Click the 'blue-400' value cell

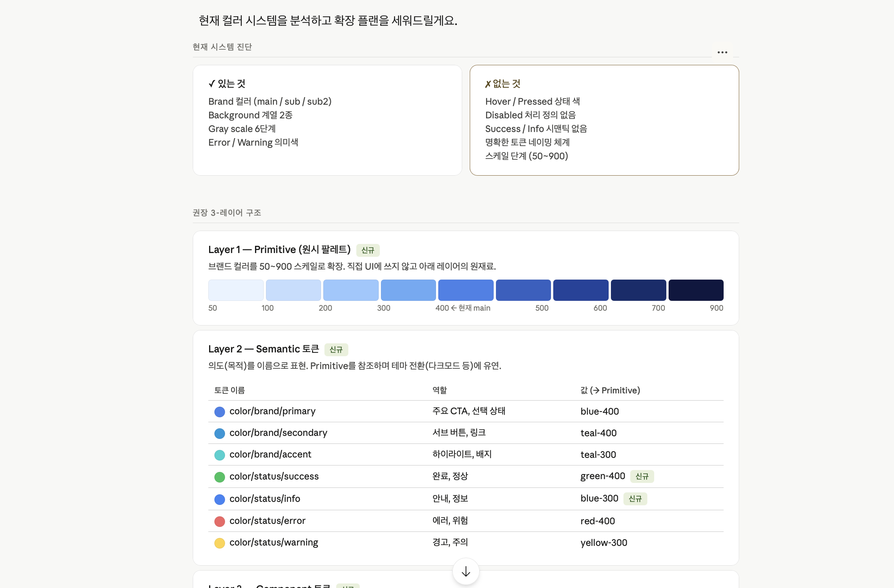pyautogui.click(x=600, y=411)
